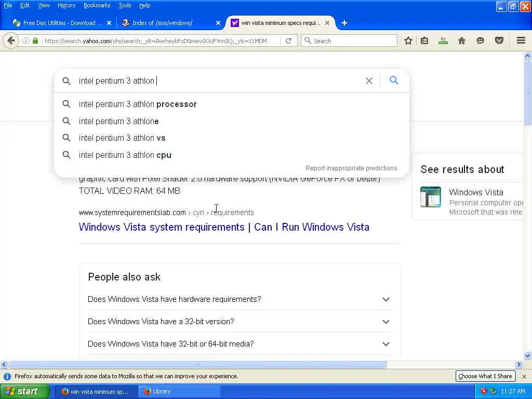This screenshot has height=399, width=532.
Task: Go back with the Firefox back arrow
Action: (11, 41)
